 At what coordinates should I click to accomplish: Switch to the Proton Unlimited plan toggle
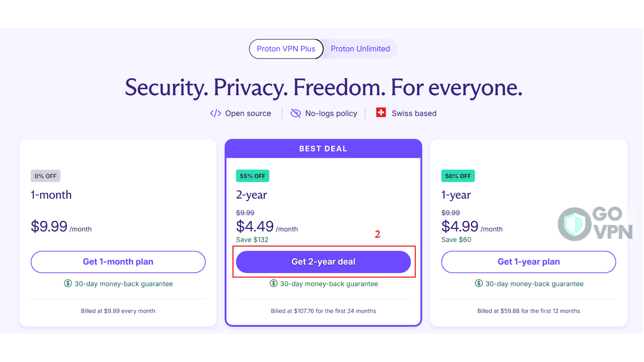coord(360,49)
